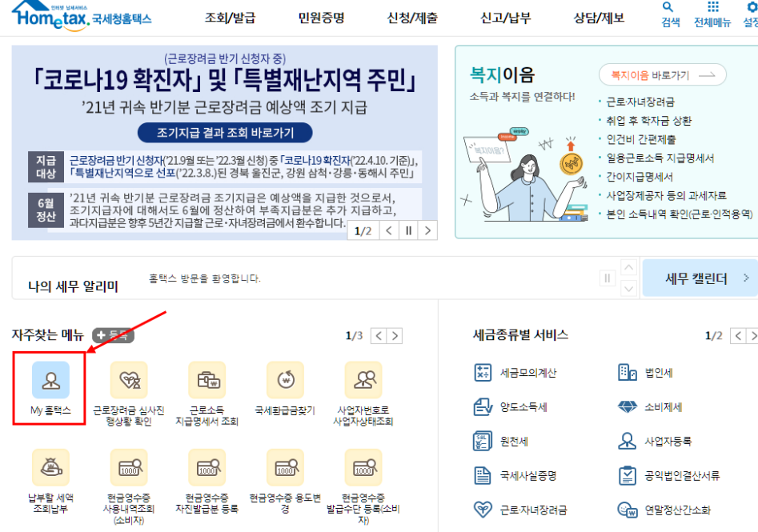The image size is (758, 532).
Task: Click the 등록 button beside 자주찾는 메뉴
Action: 113,335
